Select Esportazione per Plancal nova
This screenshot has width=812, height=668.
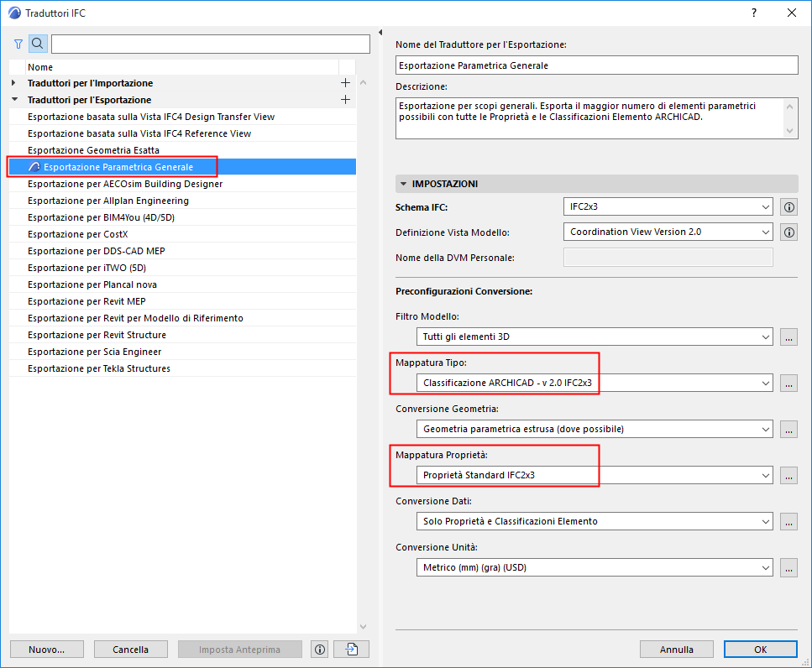182,284
